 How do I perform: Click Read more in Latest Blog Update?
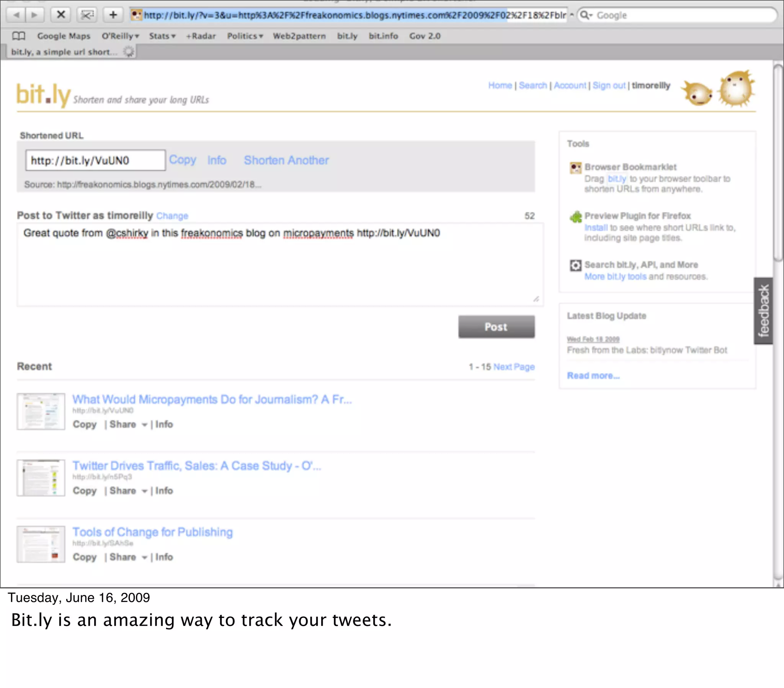click(x=593, y=376)
